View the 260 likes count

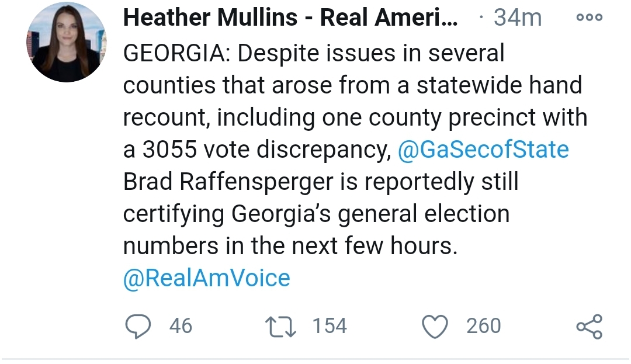484,326
